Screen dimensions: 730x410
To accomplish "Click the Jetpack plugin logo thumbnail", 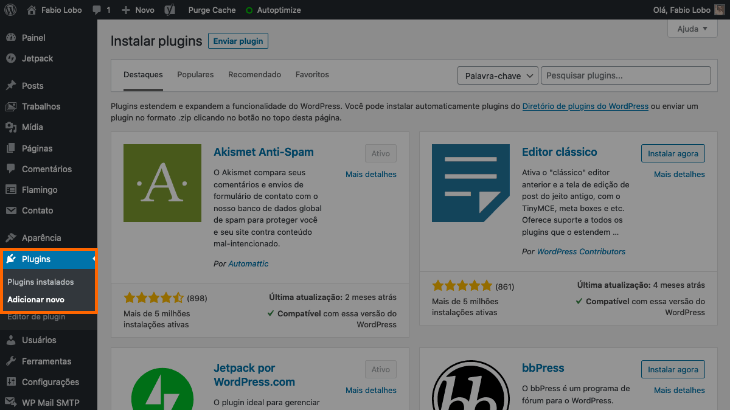I will point(162,389).
